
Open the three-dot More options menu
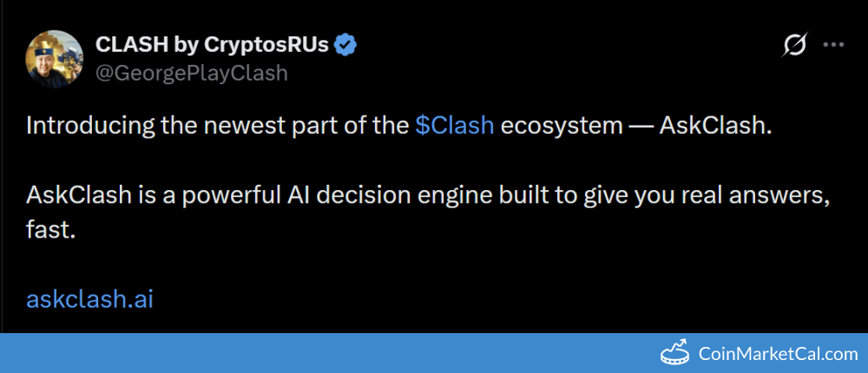pos(833,45)
